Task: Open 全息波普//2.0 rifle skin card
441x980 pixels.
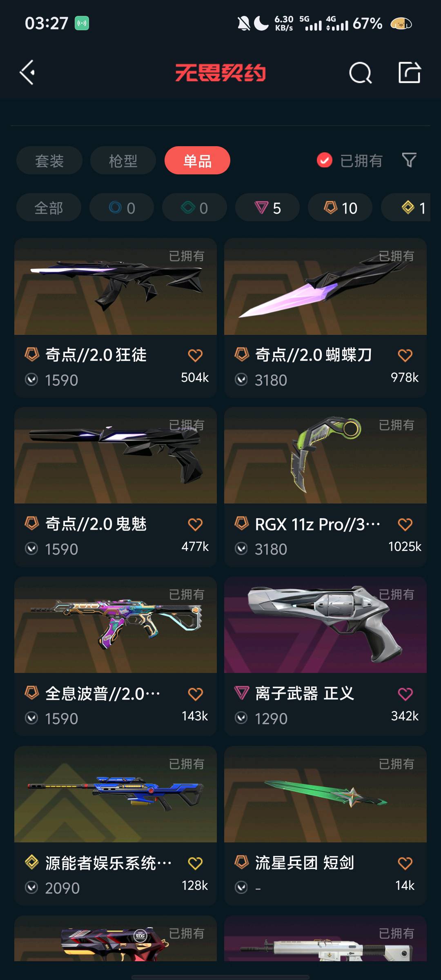Action: click(x=116, y=656)
